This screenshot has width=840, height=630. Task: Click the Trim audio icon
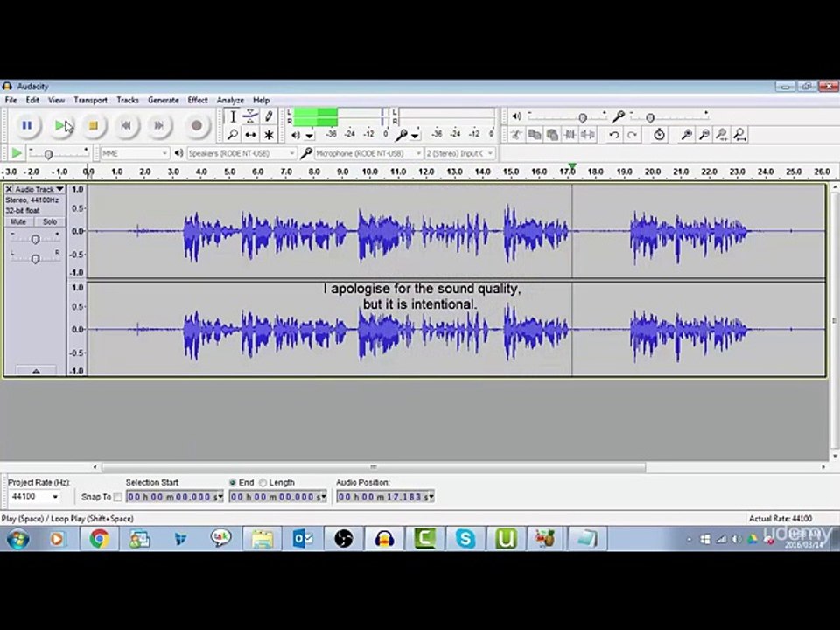(570, 135)
